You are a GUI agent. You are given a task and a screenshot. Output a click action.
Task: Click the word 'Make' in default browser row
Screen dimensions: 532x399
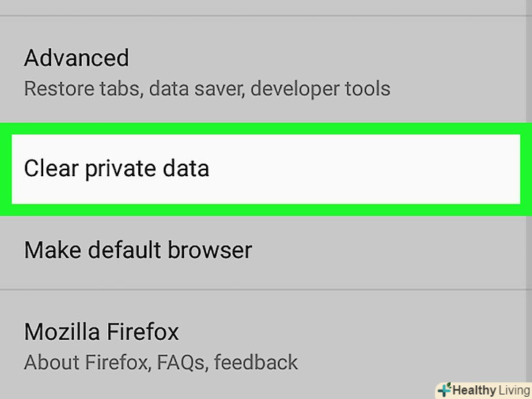pyautogui.click(x=53, y=251)
